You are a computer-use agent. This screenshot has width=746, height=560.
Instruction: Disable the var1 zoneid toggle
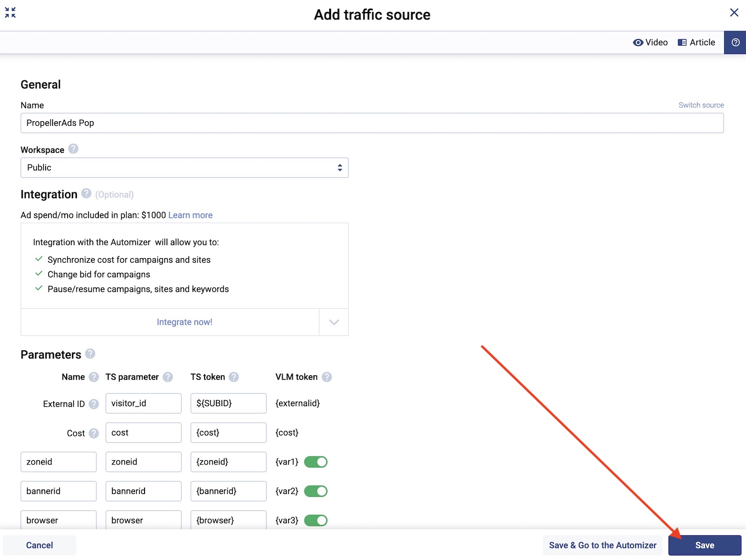point(316,462)
